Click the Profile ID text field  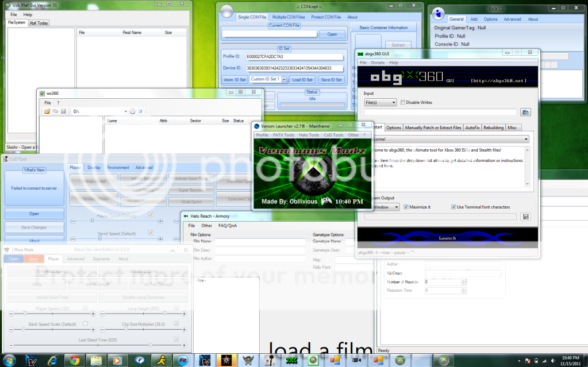coord(294,57)
